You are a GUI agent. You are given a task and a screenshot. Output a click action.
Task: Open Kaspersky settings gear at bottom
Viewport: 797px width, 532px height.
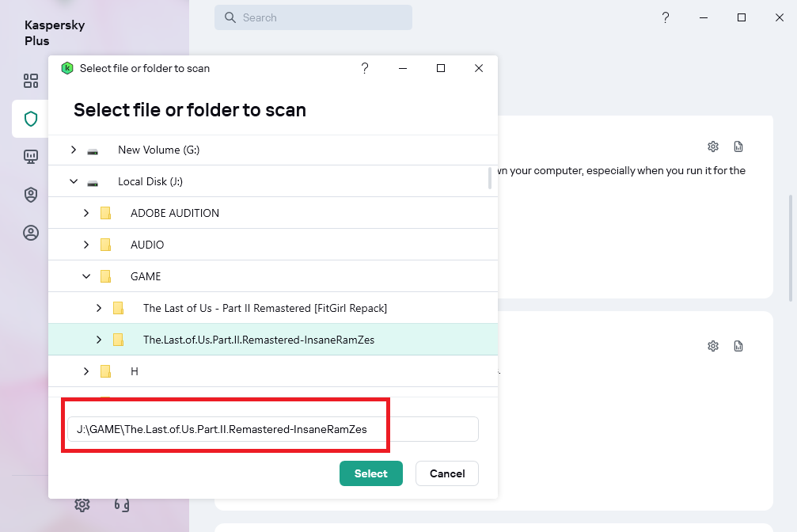pos(82,504)
